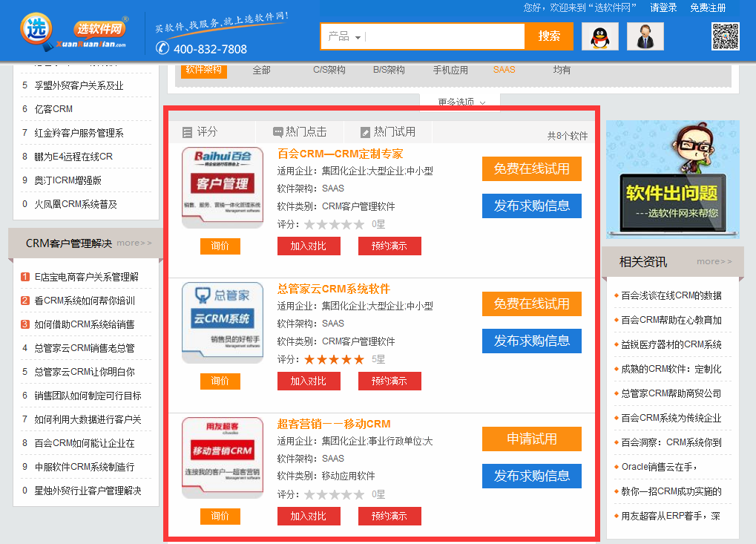
Task: Open the customer service agent icon
Action: click(645, 36)
